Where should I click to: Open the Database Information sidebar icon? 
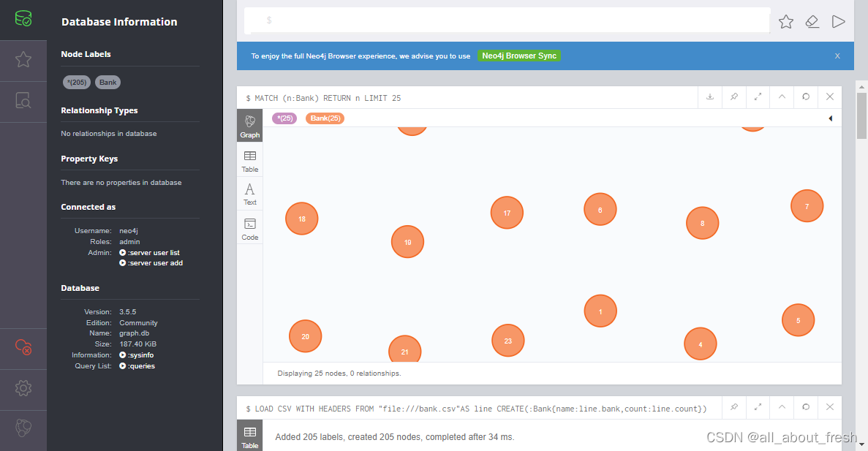tap(23, 19)
